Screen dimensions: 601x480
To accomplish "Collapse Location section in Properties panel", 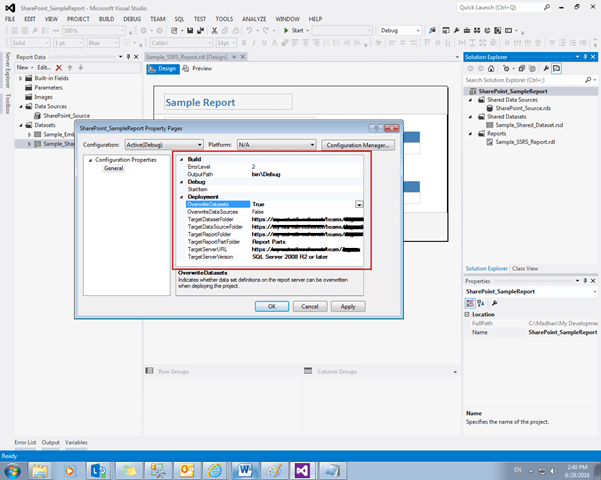I will (467, 314).
